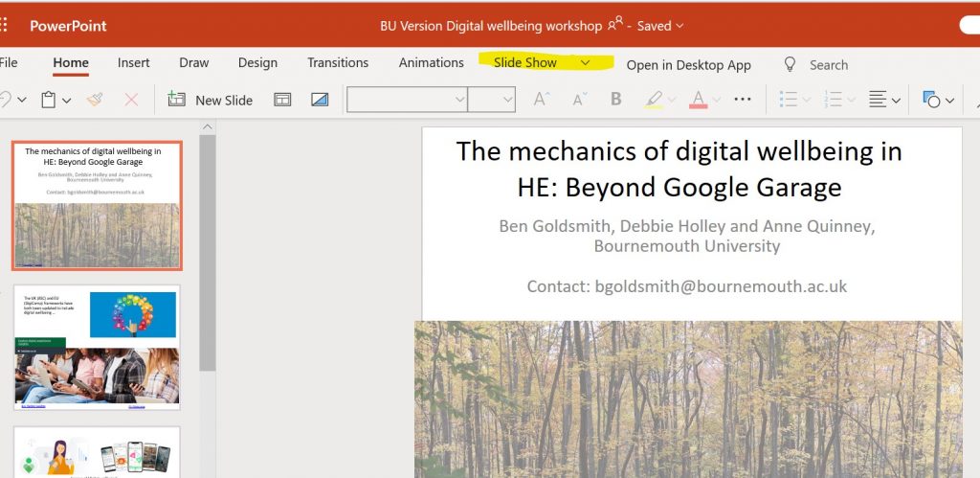Click the lightbulb Search icon
Screen dimensions: 980x478
point(791,64)
